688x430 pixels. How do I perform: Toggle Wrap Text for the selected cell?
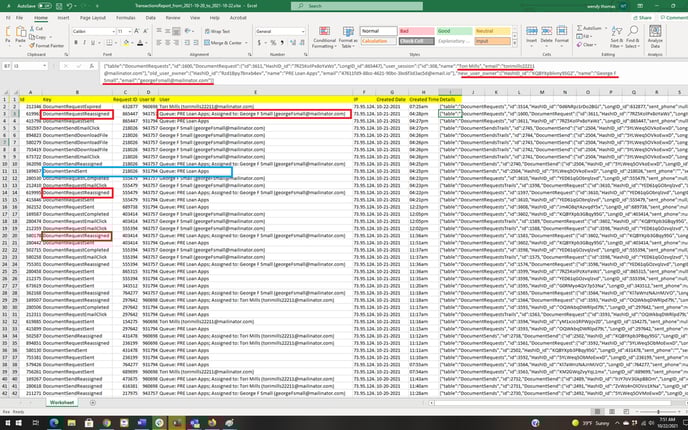pos(216,31)
